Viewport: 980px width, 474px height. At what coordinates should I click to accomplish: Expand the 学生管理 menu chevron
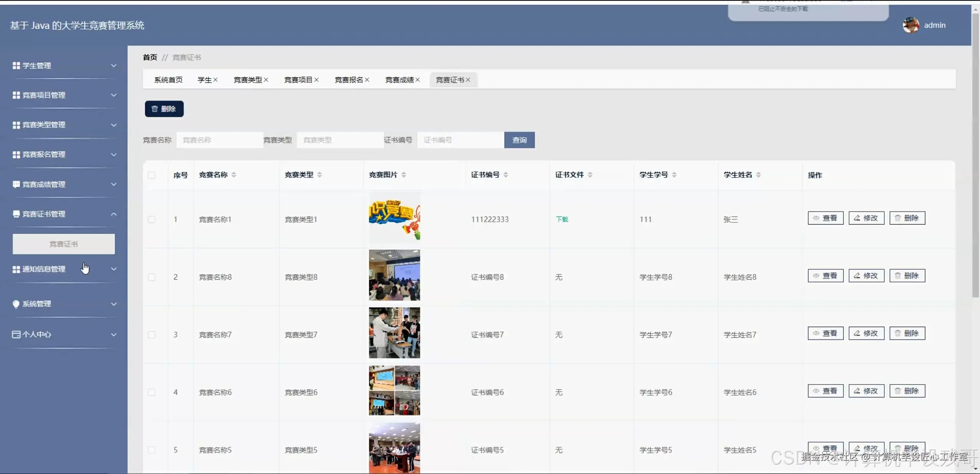click(114, 66)
